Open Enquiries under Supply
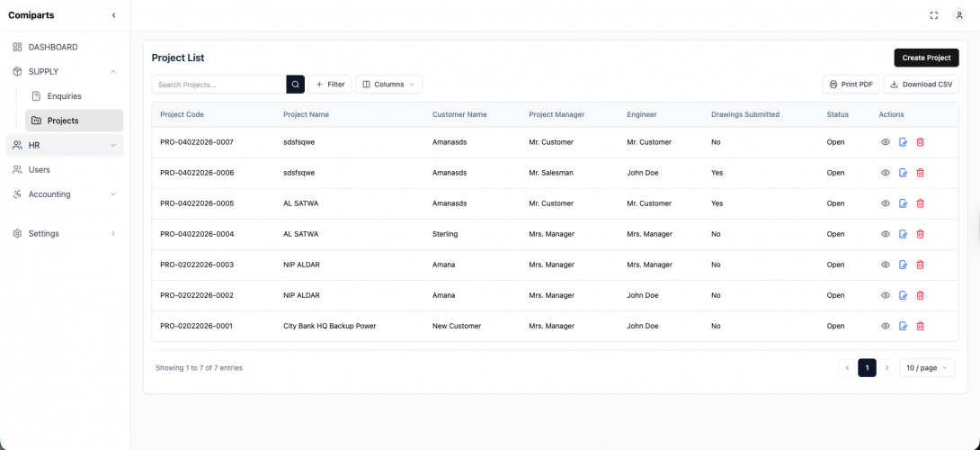The height and width of the screenshot is (450, 980). (x=74, y=96)
